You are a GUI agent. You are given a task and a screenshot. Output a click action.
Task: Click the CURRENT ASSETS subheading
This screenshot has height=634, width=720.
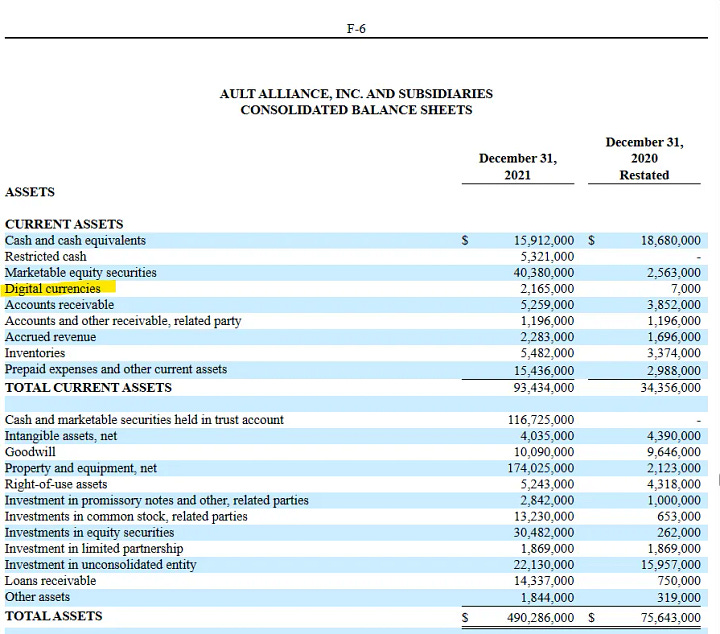(x=64, y=224)
